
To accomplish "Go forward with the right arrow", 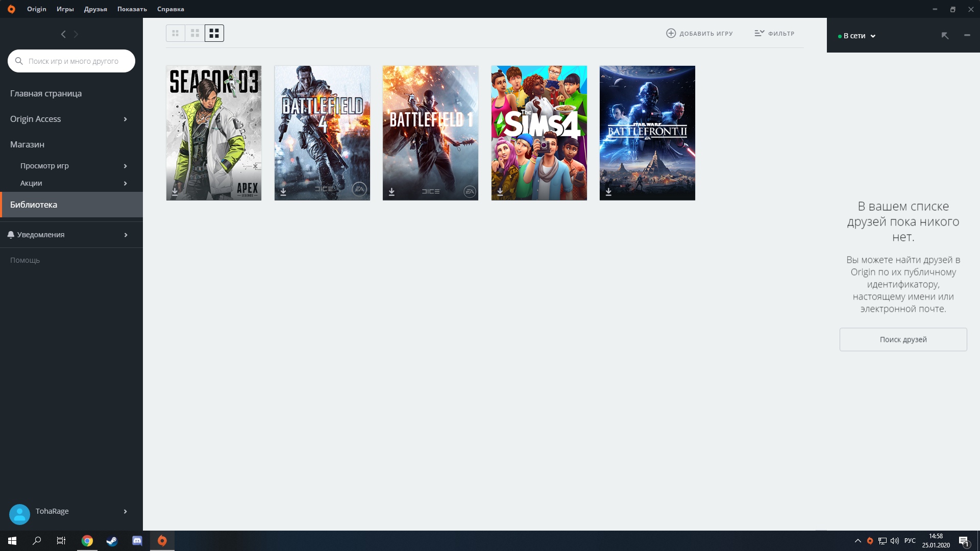I will (76, 34).
